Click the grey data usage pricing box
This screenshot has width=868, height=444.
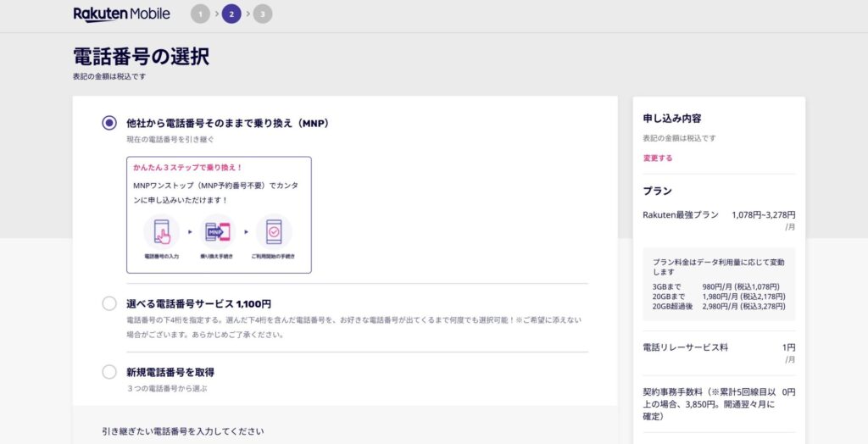point(719,284)
